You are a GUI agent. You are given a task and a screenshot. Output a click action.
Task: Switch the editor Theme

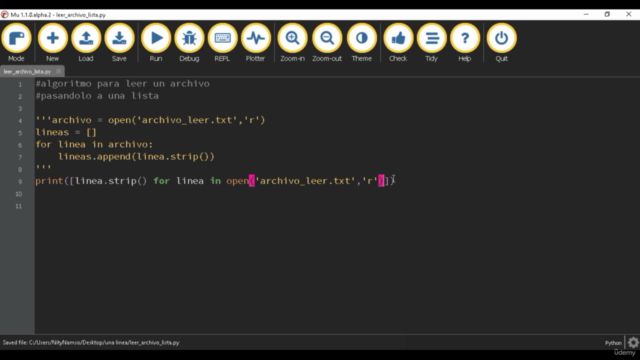(362, 42)
